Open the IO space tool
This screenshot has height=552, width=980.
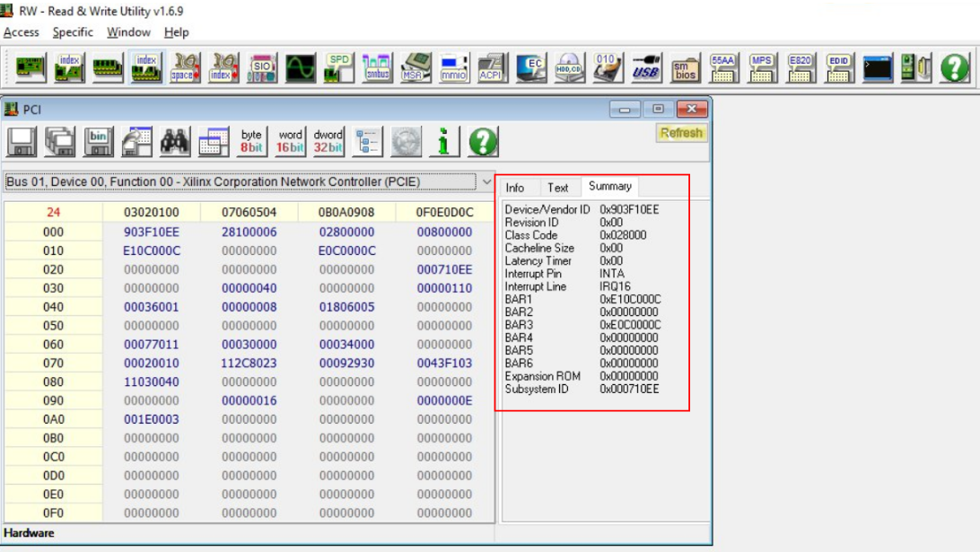tap(185, 67)
